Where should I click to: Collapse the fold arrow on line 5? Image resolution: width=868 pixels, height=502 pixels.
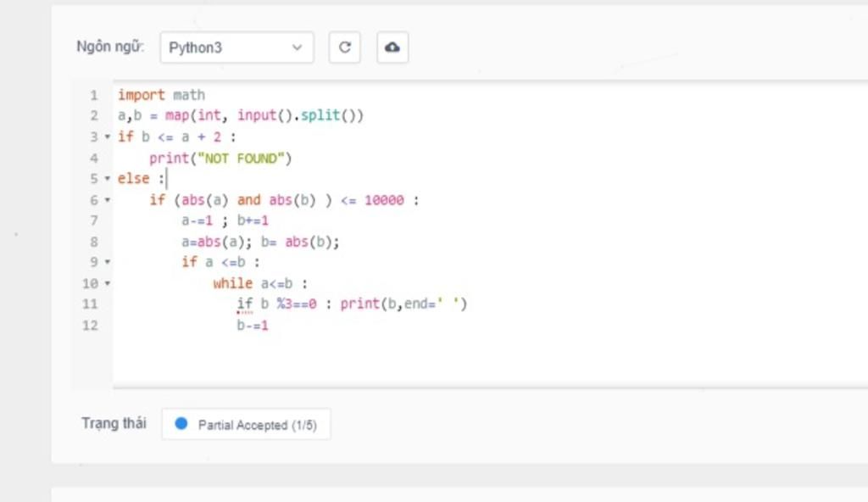tap(108, 178)
